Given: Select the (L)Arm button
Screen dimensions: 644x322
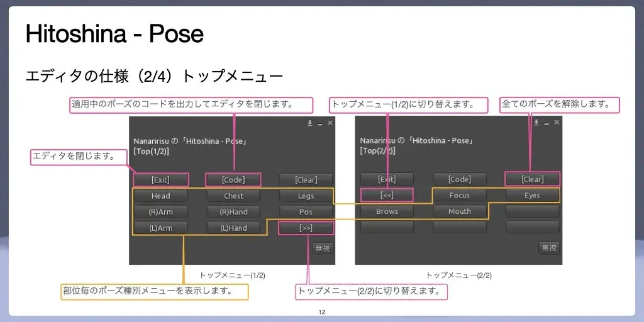Looking at the screenshot, I should click(160, 228).
